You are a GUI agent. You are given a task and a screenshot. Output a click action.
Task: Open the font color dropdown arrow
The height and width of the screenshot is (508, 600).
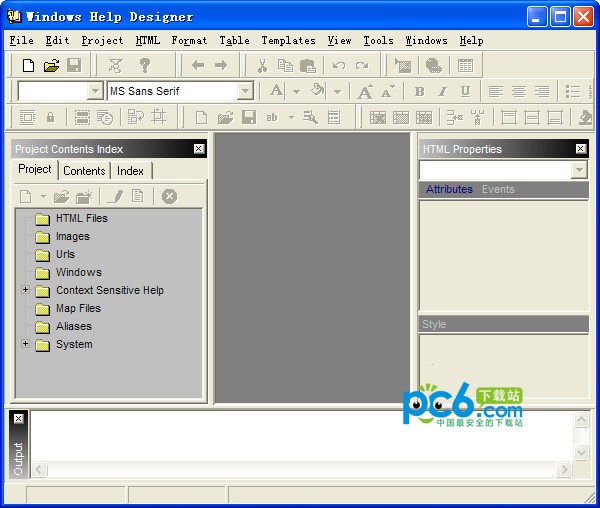tap(296, 92)
